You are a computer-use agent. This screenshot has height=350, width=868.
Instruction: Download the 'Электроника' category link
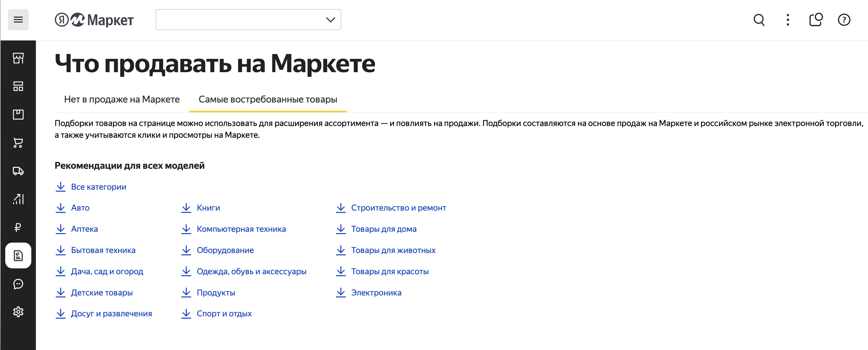(369, 293)
